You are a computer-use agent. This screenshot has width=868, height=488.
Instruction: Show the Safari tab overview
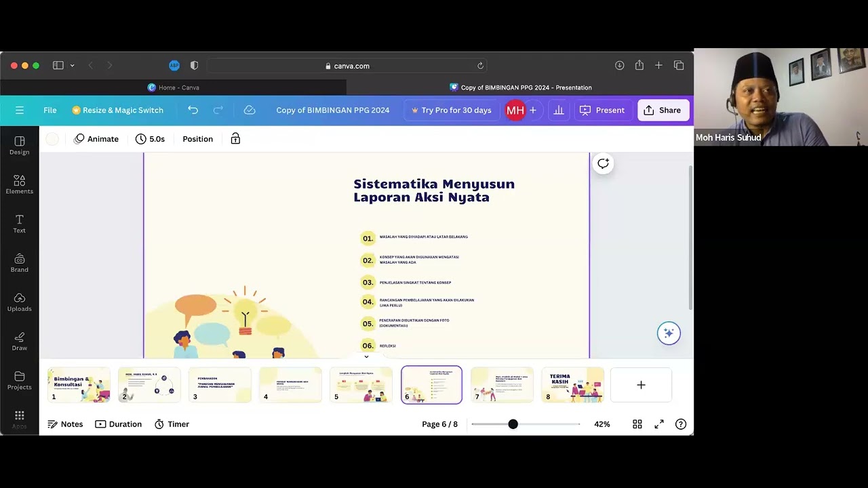click(679, 66)
